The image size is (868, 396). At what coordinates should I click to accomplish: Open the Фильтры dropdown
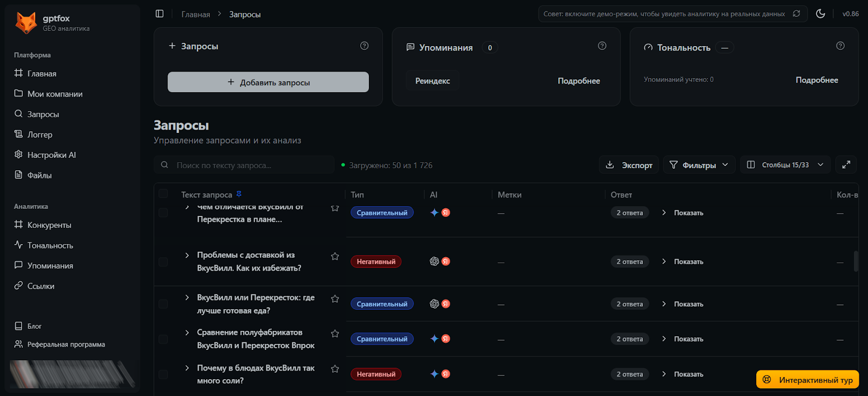[699, 165]
